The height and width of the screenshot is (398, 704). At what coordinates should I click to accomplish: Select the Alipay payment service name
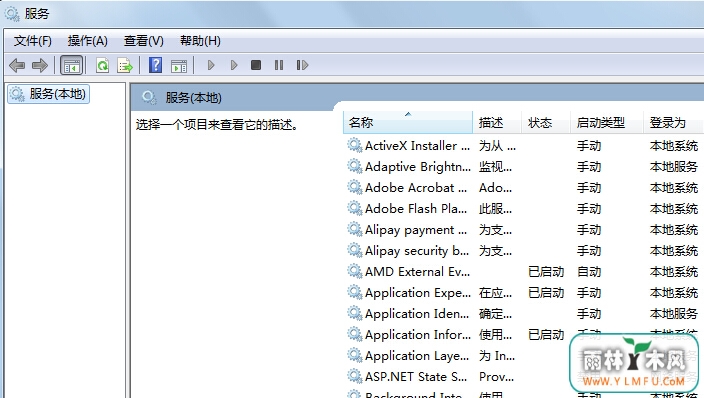click(x=416, y=230)
